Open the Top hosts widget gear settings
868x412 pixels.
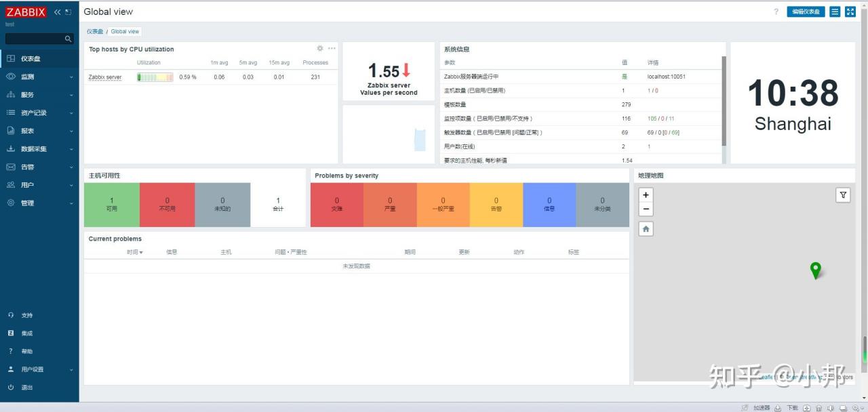320,48
